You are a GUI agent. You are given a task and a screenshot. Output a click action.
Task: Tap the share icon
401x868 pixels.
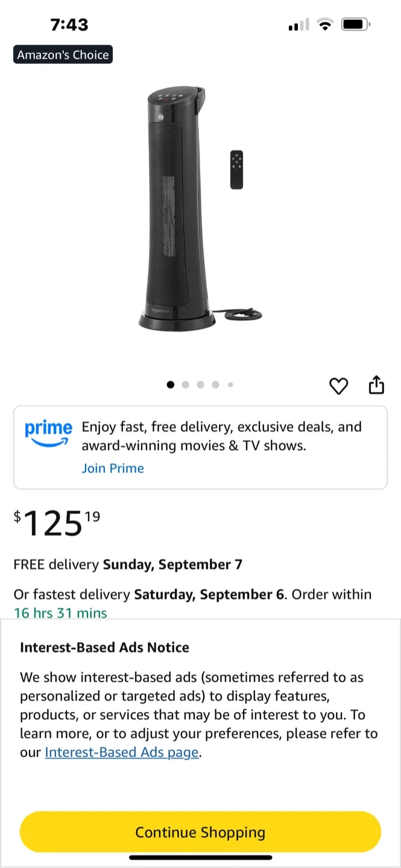tap(376, 385)
